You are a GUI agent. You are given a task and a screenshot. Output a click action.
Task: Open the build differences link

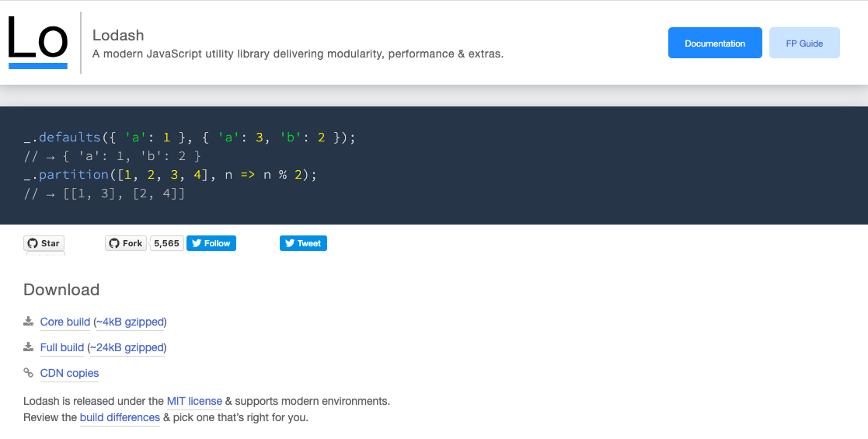tap(120, 417)
